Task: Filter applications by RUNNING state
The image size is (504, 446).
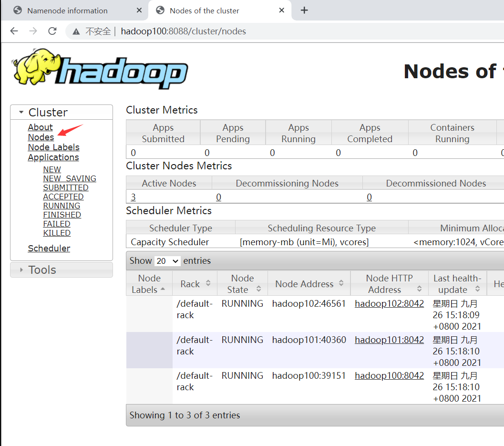Action: 62,206
